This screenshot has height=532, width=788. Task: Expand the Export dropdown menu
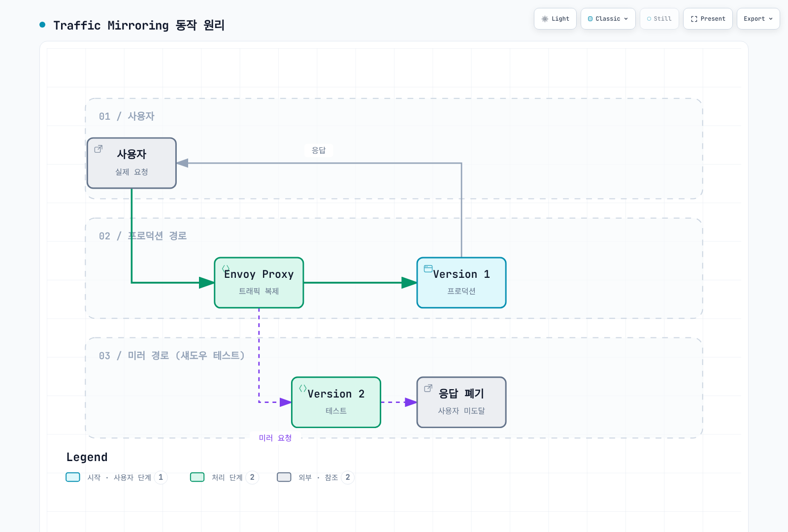pyautogui.click(x=758, y=19)
